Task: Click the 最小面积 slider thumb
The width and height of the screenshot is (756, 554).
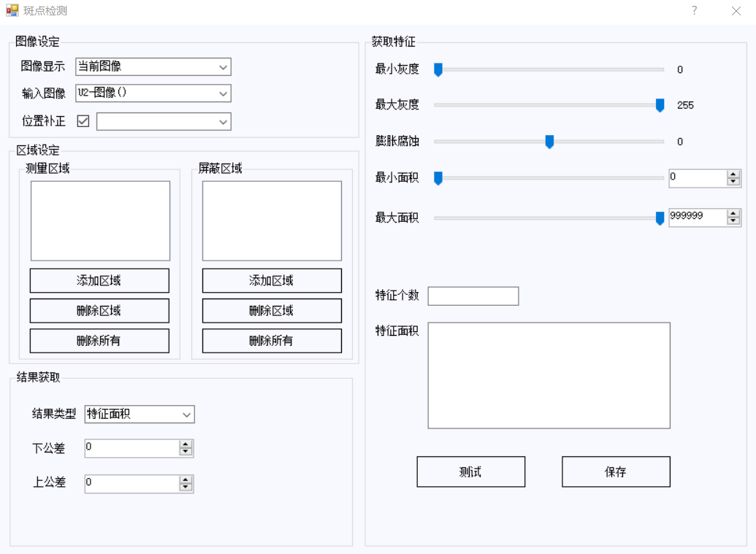Action: tap(438, 178)
